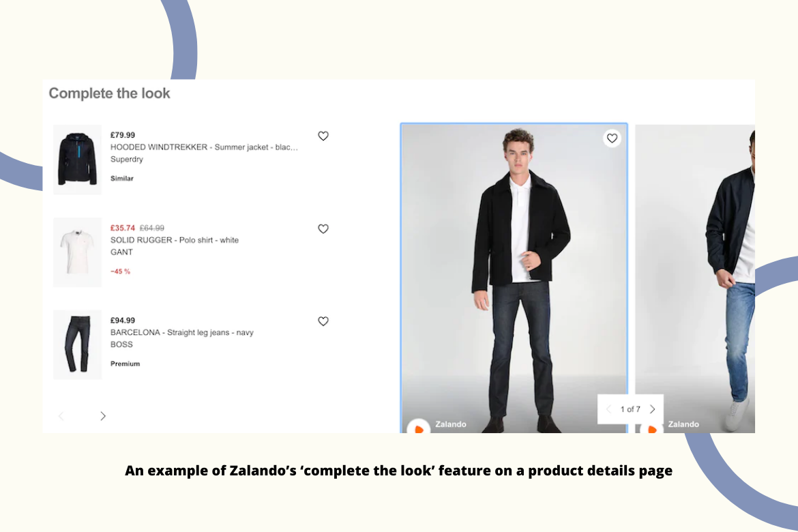The width and height of the screenshot is (798, 532).
Task: Click the Premium label under BOSS
Action: 125,364
